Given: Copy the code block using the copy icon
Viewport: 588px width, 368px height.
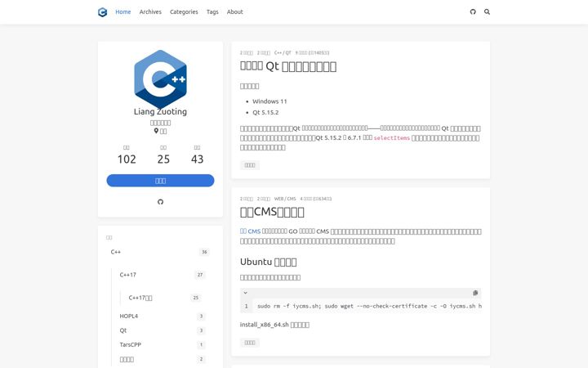Looking at the screenshot, I should pyautogui.click(x=475, y=293).
